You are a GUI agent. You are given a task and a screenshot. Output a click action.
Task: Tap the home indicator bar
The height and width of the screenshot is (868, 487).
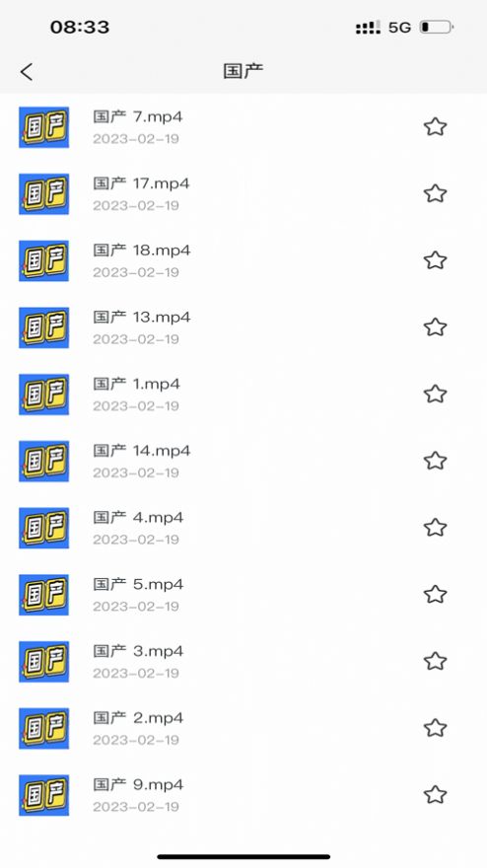tap(243, 856)
